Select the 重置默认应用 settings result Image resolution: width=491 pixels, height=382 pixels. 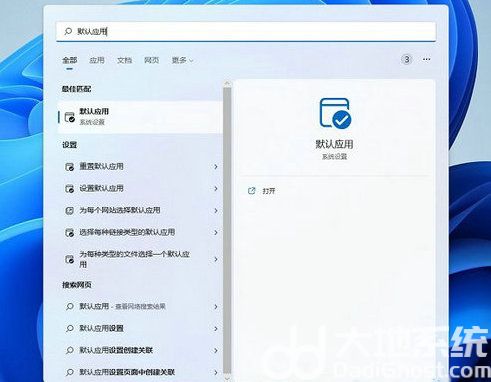[140, 166]
